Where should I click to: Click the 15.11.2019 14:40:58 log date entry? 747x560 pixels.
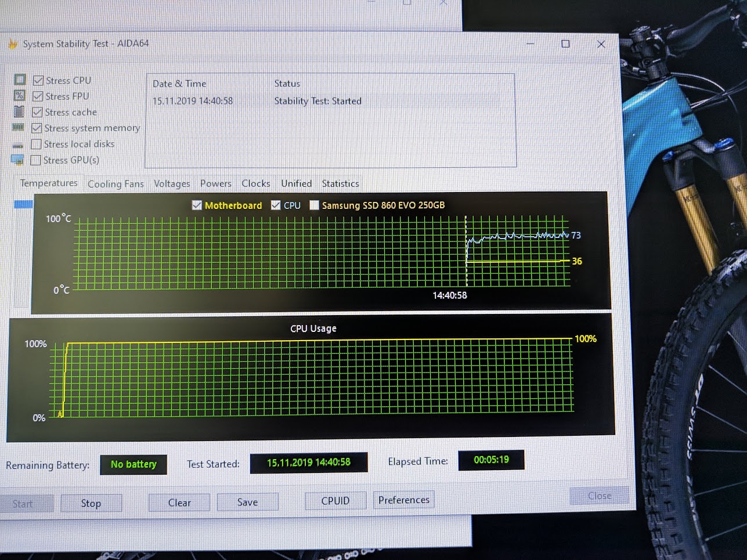[193, 101]
